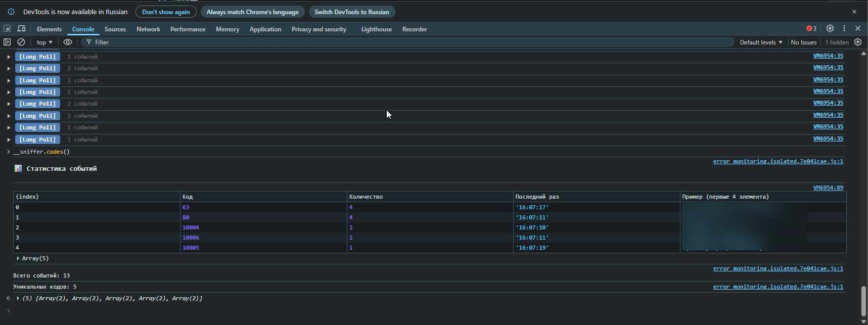The image size is (868, 325).
Task: Click code value 63 in the table
Action: tap(186, 207)
